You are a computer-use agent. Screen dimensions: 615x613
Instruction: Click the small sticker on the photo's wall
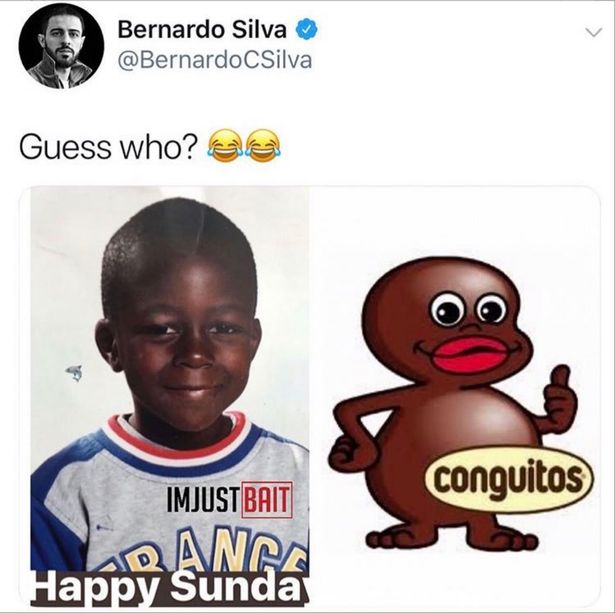[x=75, y=372]
